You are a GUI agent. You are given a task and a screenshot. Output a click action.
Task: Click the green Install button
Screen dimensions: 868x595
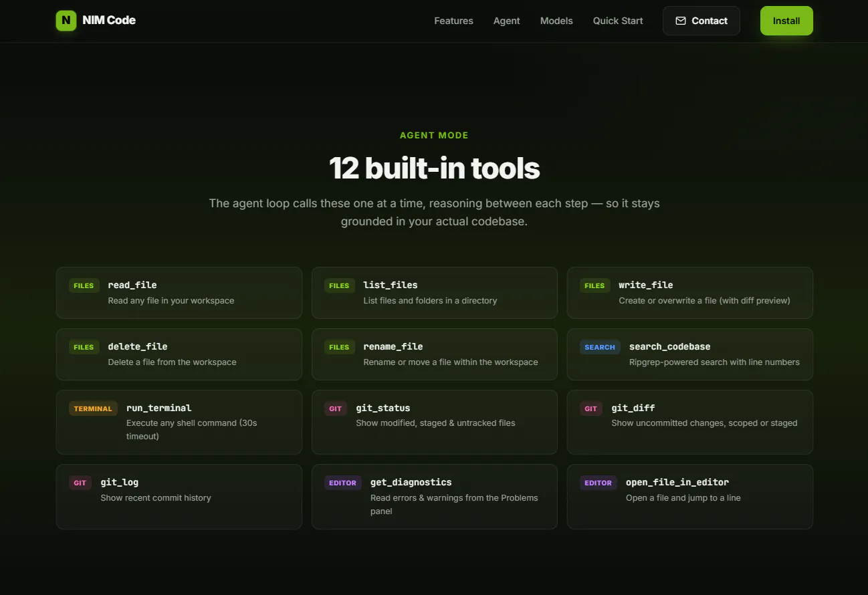click(x=786, y=21)
